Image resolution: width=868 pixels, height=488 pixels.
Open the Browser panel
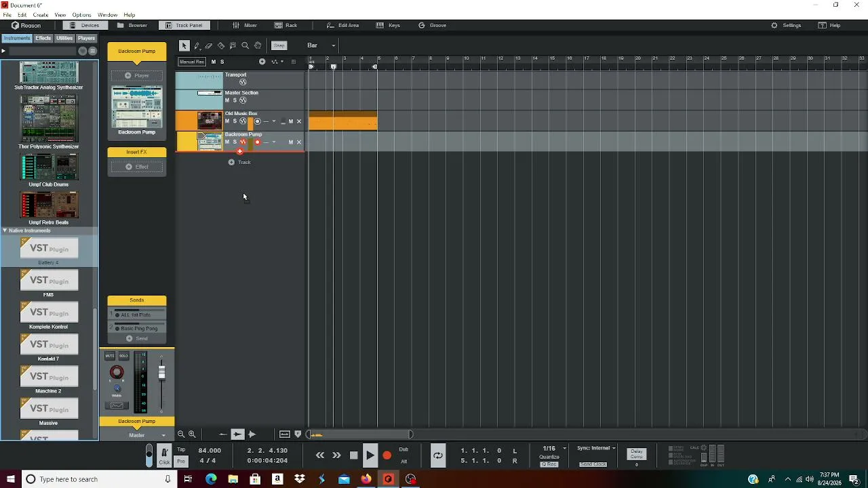coord(132,25)
